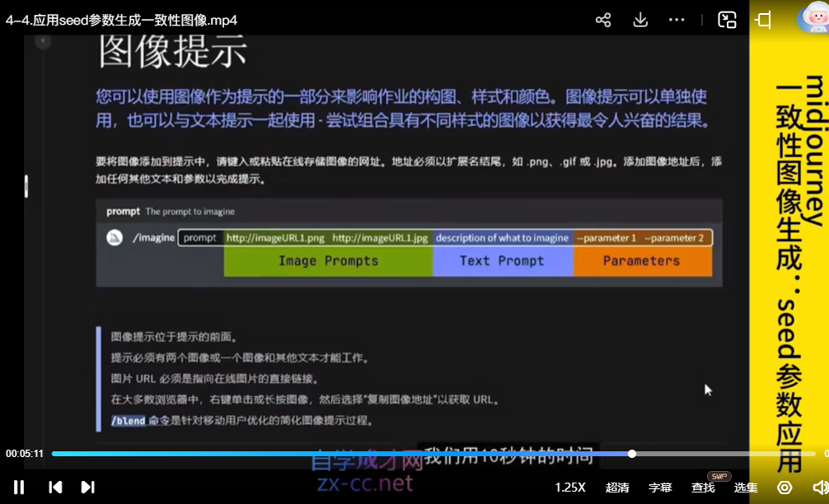Click text http://imageURL1.jpg
Screen dimensions: 829x504
[x=380, y=238]
